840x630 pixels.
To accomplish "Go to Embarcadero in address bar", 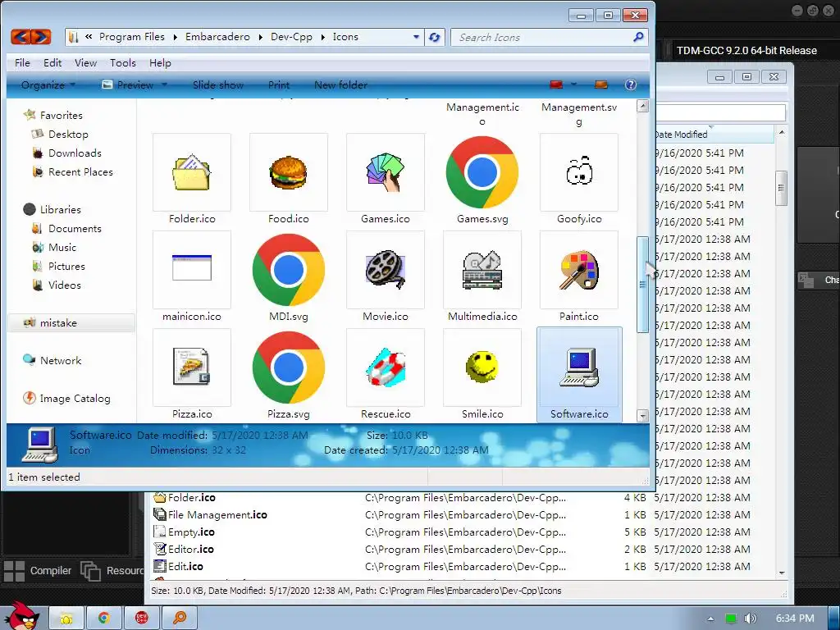I will tap(217, 37).
